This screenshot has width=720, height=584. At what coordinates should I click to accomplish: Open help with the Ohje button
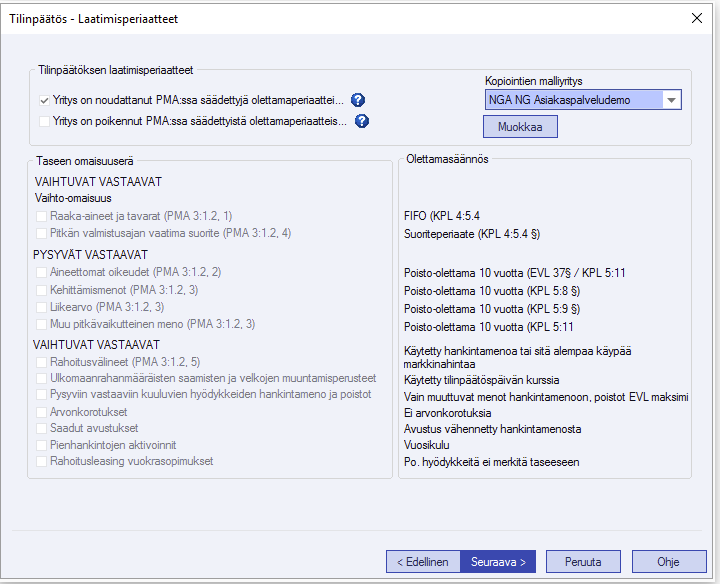point(669,561)
